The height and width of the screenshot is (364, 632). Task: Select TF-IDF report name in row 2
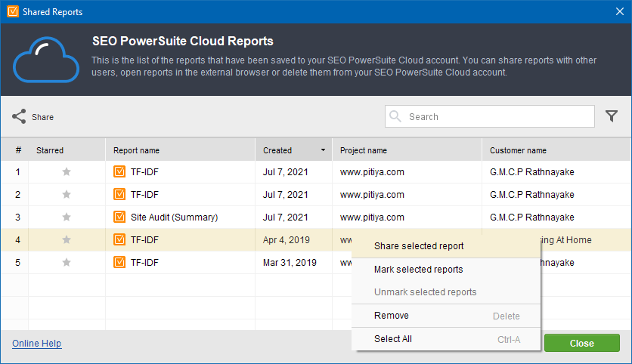144,195
